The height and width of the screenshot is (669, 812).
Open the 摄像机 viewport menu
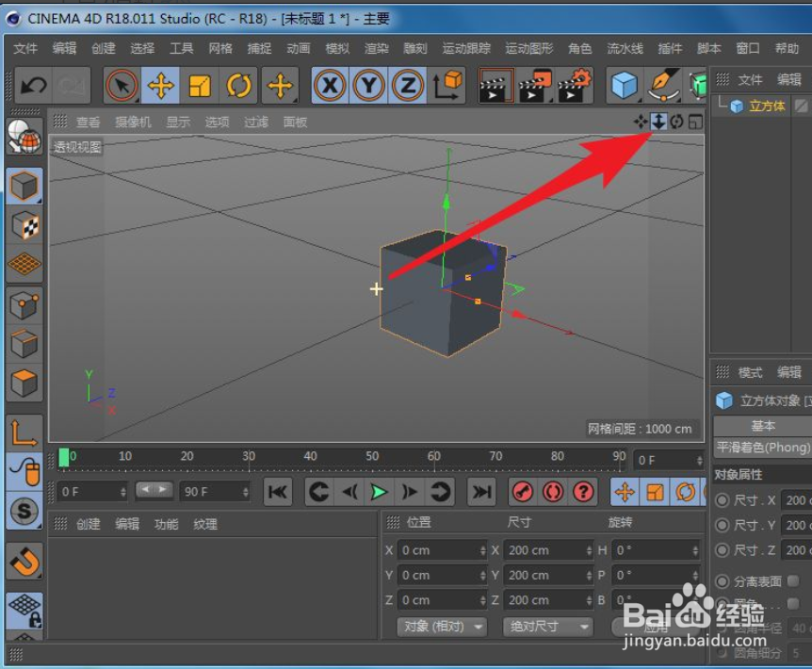pos(133,121)
